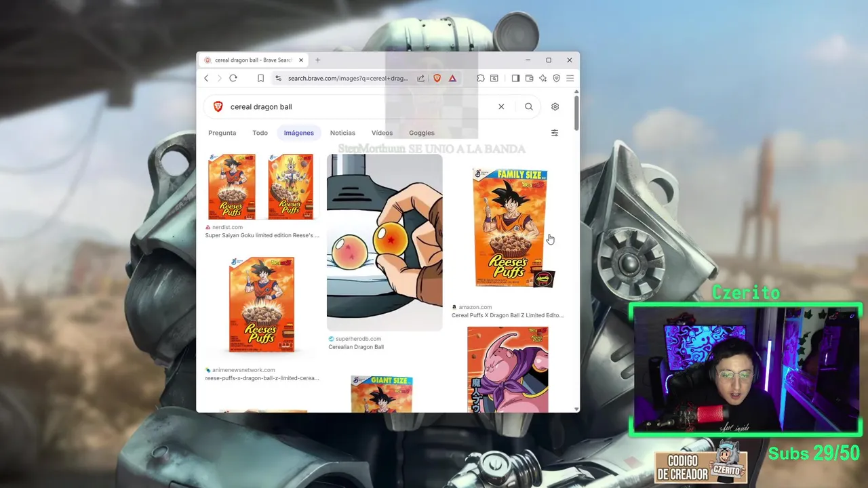868x488 pixels.
Task: Visit the nerdist.com source link
Action: point(227,228)
